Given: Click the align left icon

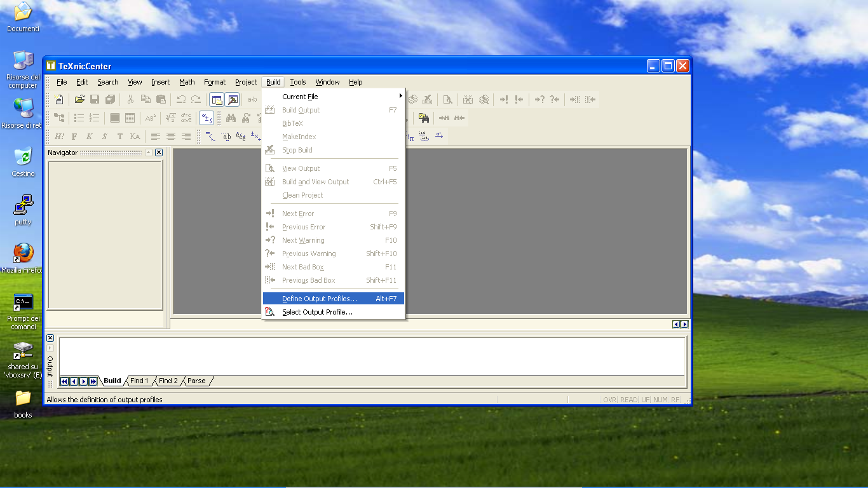Looking at the screenshot, I should 156,136.
